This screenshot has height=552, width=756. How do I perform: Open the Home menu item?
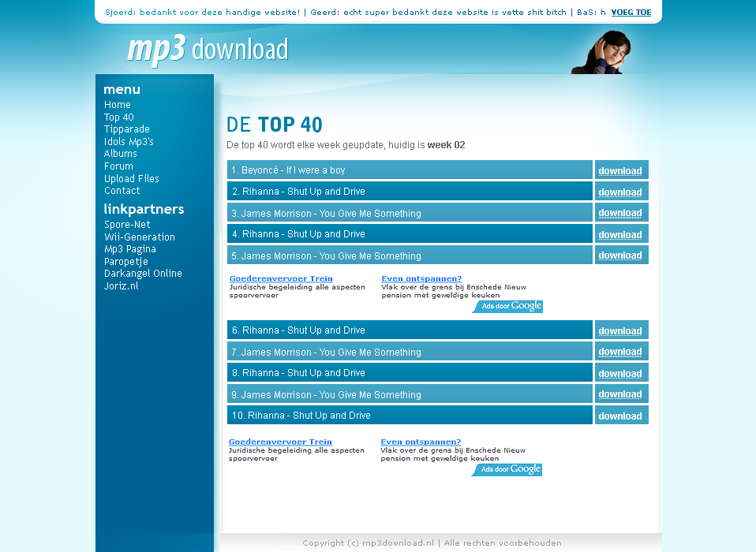[x=117, y=105]
